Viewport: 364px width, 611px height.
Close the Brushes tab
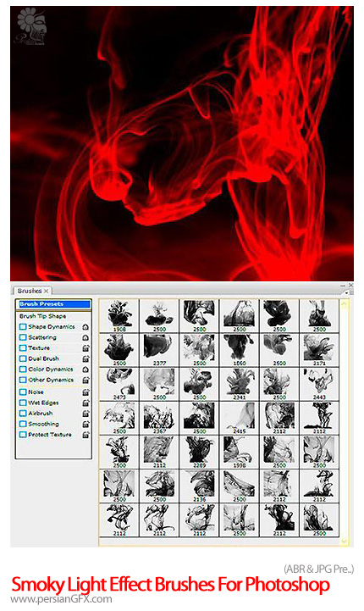tap(46, 291)
